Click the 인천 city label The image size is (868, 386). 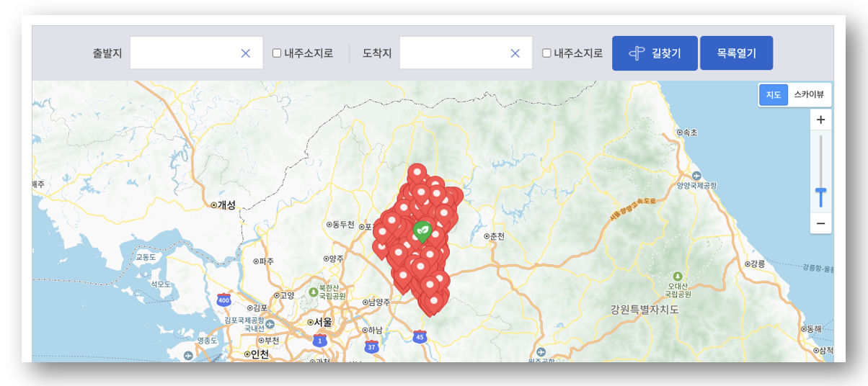click(259, 354)
